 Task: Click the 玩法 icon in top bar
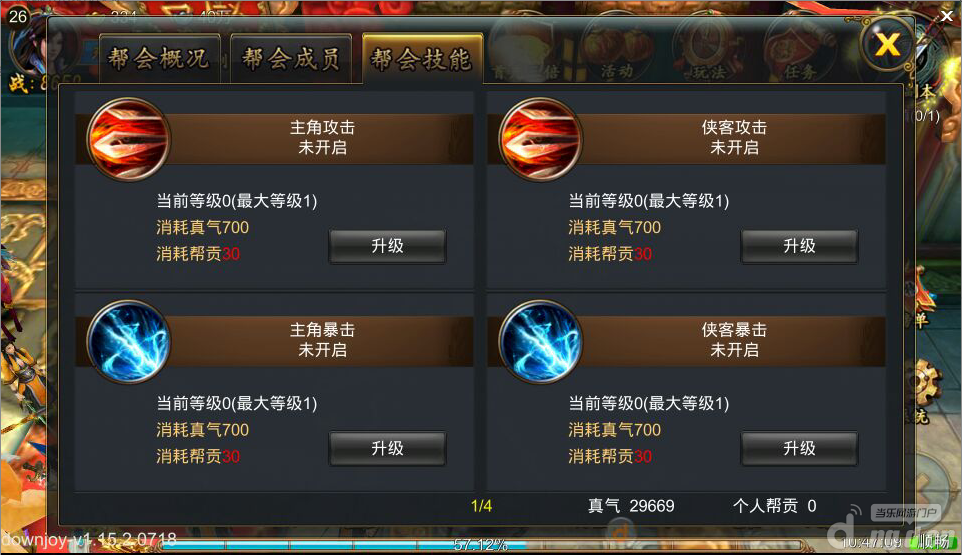709,55
